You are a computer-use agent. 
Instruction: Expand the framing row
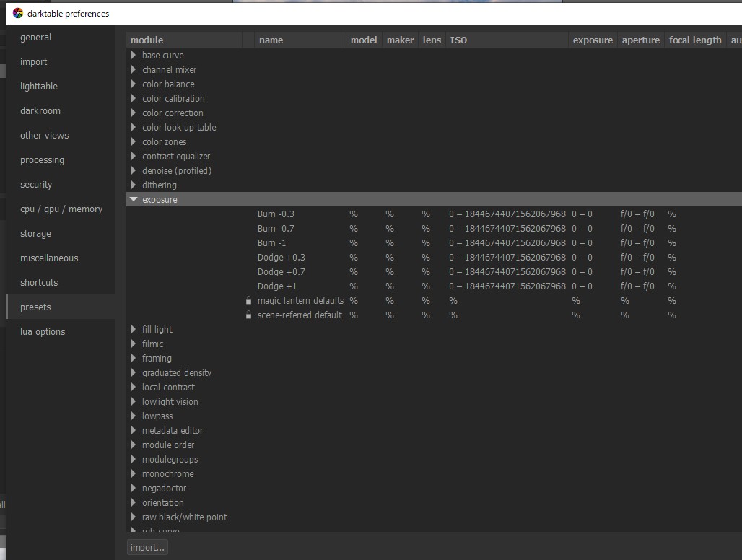click(x=134, y=358)
